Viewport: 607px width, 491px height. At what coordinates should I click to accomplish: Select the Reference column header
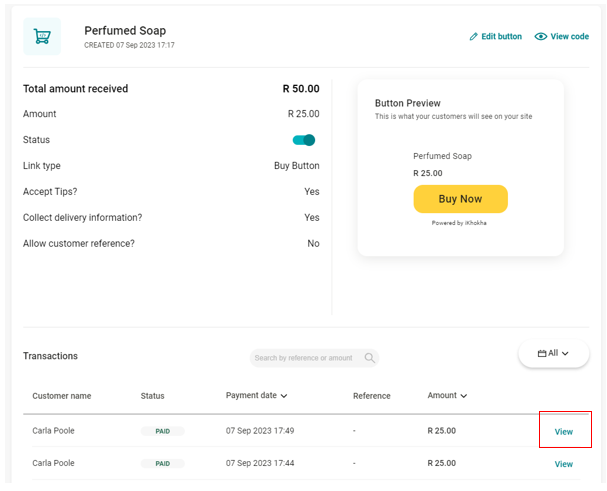tap(371, 396)
